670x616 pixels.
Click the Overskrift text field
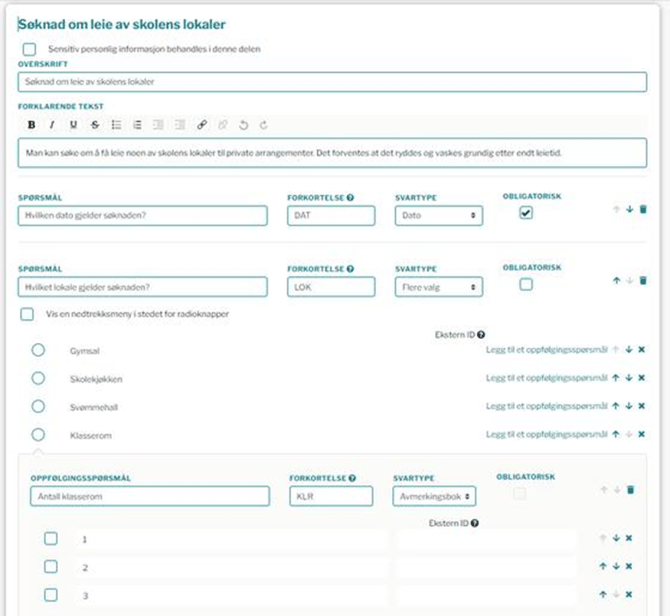[332, 83]
